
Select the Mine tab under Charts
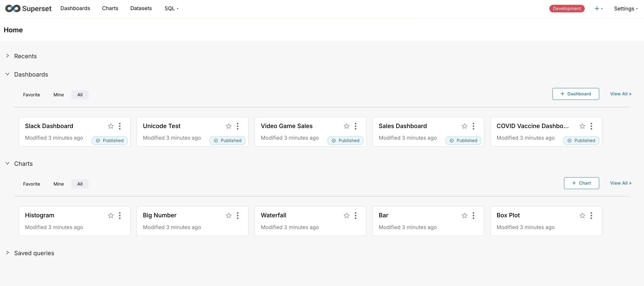point(59,184)
